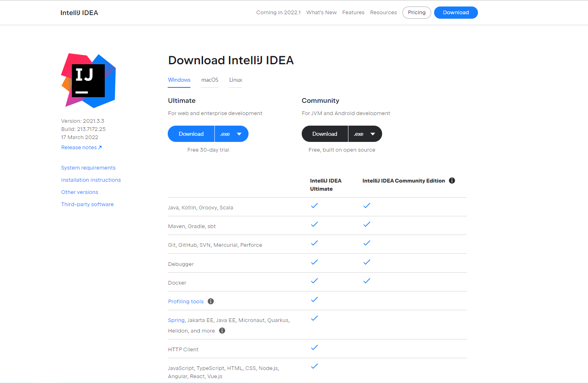The image size is (588, 383).
Task: Switch to the Windows tab
Action: point(179,80)
